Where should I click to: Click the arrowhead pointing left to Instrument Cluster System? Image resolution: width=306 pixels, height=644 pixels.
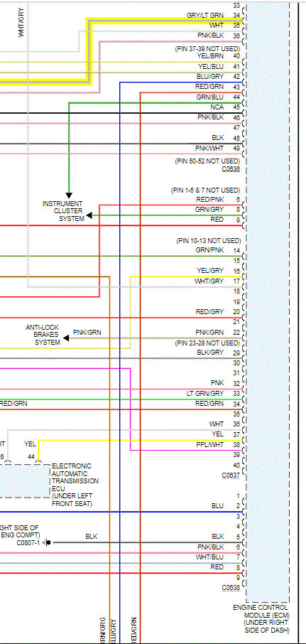coord(89,215)
